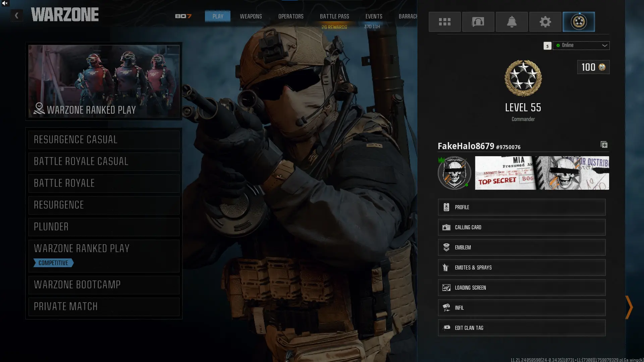The width and height of the screenshot is (644, 362).
Task: Open the Calling Card option
Action: coord(521,227)
